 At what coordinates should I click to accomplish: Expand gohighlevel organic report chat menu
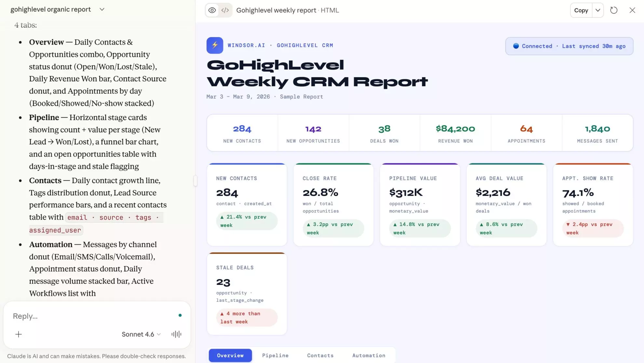(x=102, y=9)
